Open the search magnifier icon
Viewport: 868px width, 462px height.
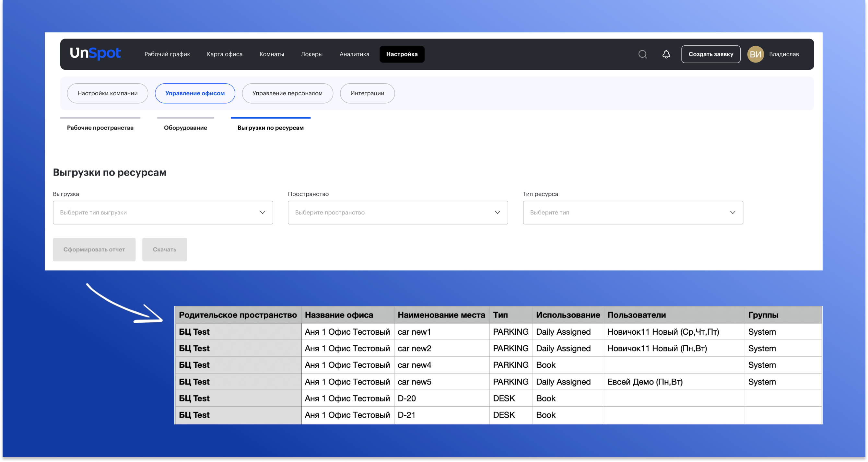coord(642,54)
